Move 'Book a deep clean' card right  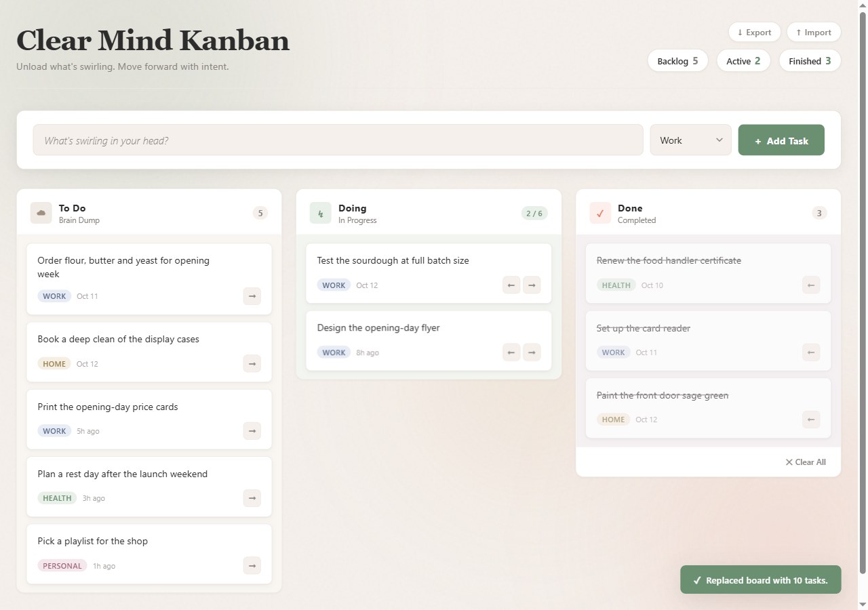point(252,364)
